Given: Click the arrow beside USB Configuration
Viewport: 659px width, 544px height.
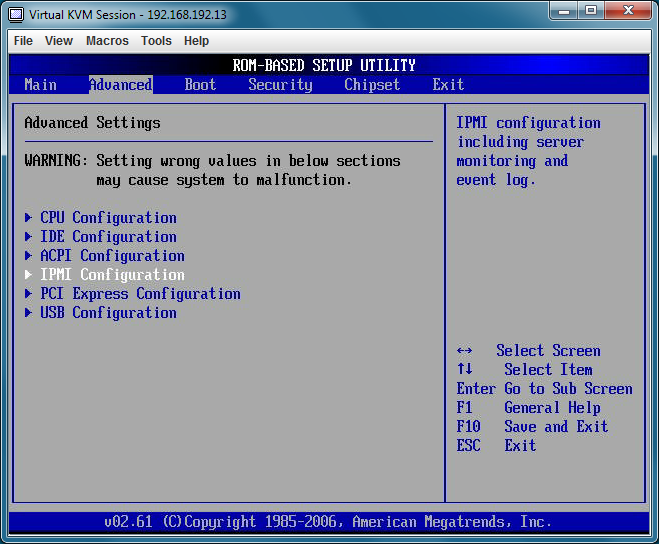Looking at the screenshot, I should (x=28, y=312).
